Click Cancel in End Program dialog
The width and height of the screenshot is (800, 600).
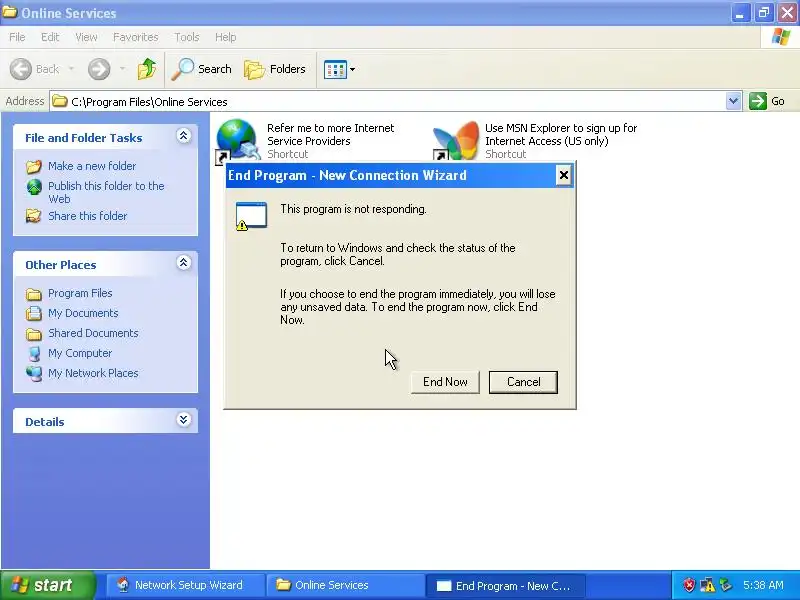click(x=523, y=382)
